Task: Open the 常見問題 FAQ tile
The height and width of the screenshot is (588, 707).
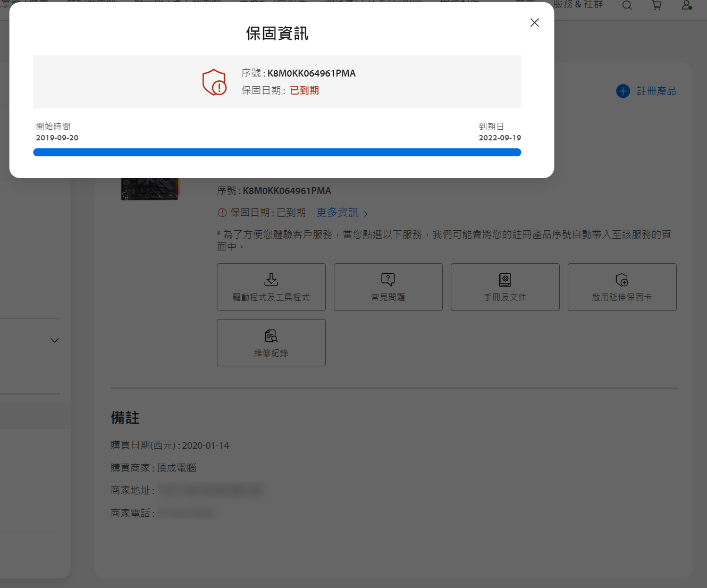Action: [x=388, y=287]
